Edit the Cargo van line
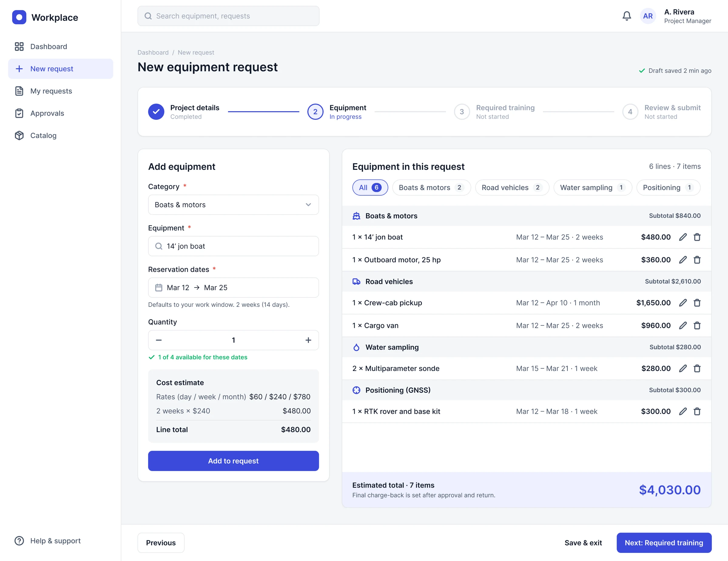 point(683,325)
